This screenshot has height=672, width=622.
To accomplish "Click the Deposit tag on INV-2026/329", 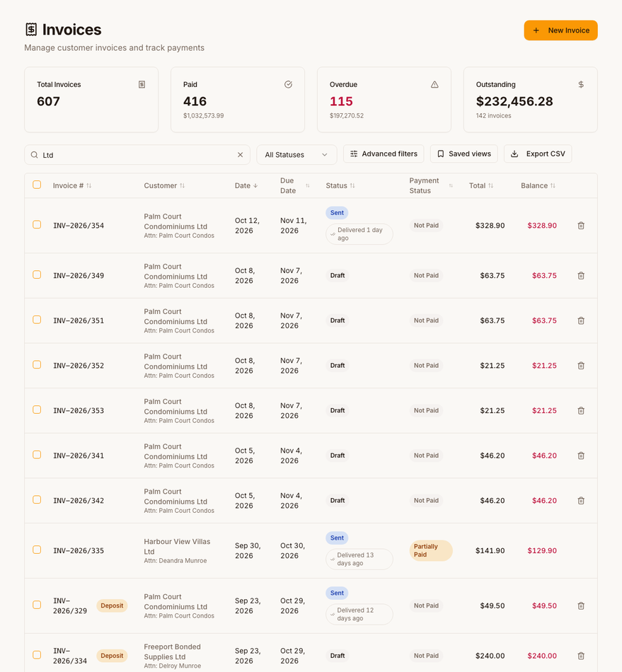I will click(112, 606).
